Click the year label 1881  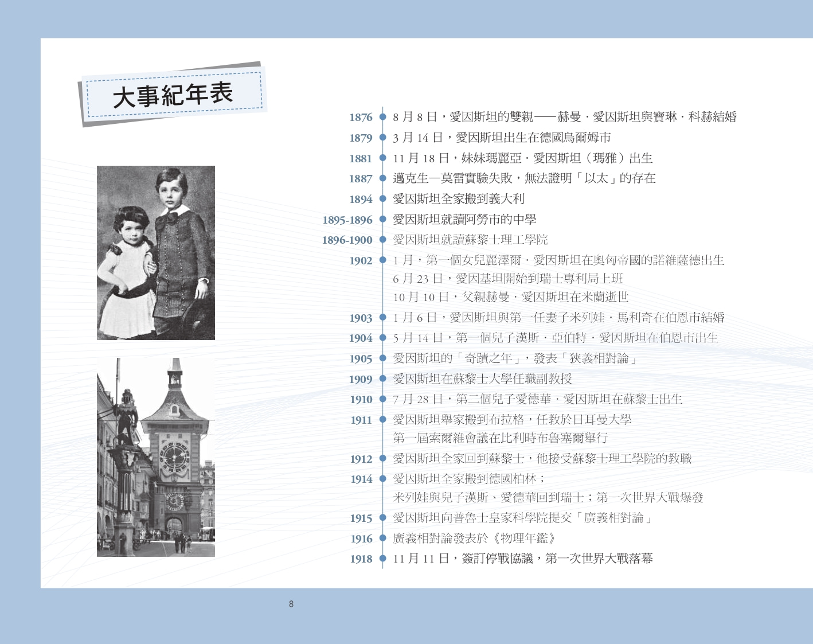[361, 159]
